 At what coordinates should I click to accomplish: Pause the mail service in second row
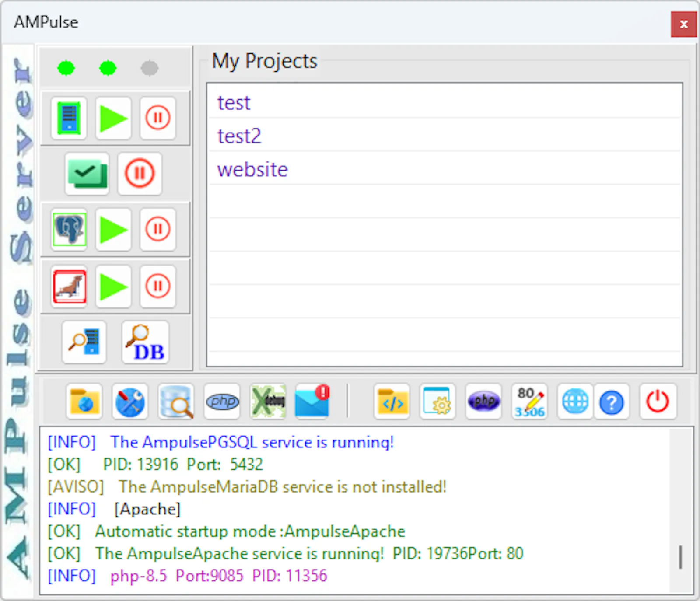140,174
